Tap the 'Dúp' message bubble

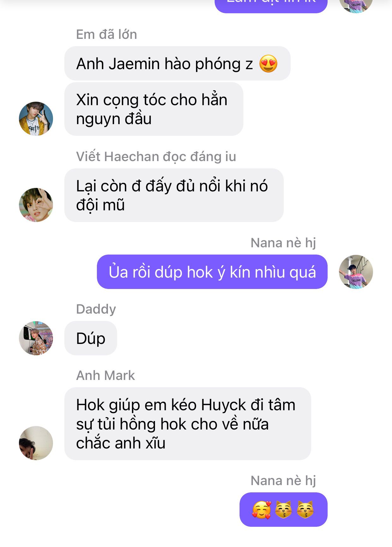91,338
